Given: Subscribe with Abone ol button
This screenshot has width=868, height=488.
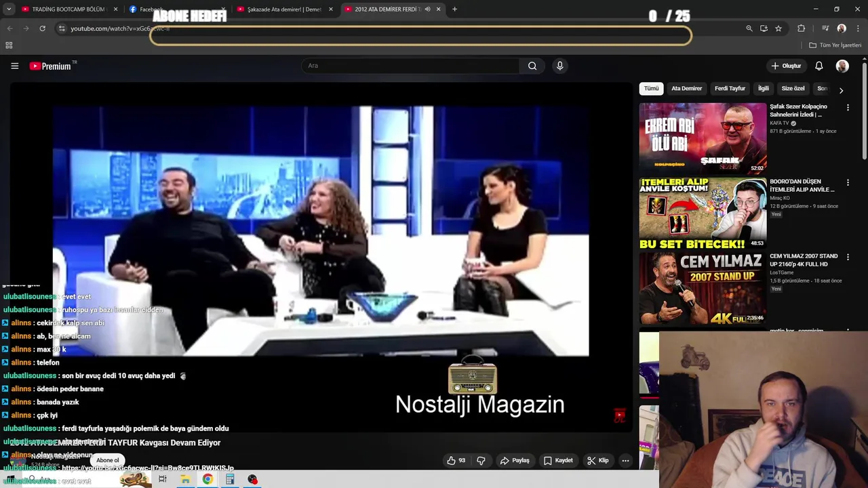Looking at the screenshot, I should tap(107, 460).
